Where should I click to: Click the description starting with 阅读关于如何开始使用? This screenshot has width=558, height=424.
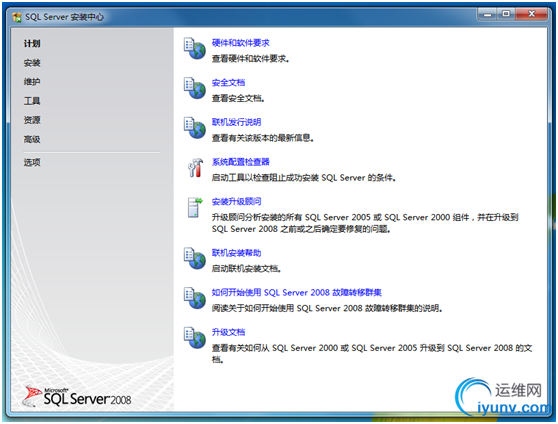point(327,308)
